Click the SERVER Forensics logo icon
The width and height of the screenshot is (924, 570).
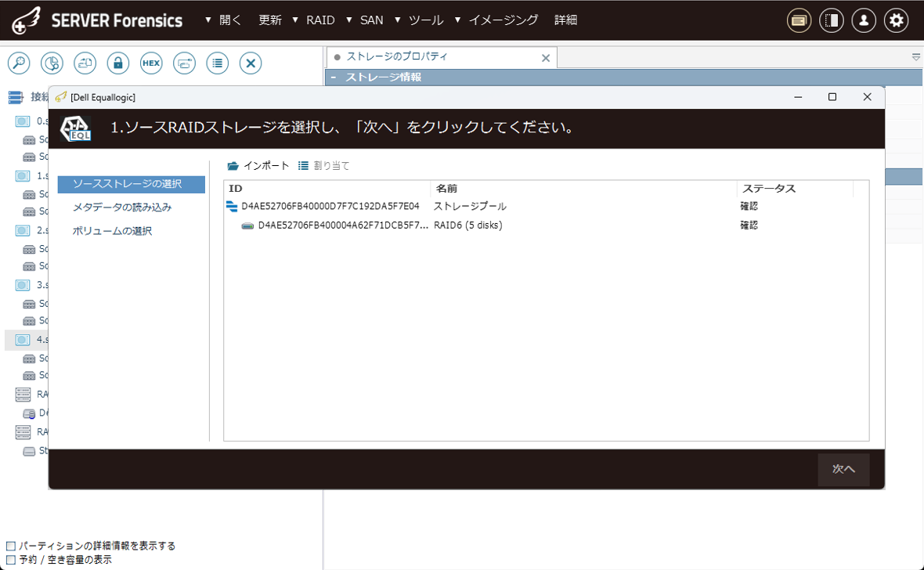pyautogui.click(x=27, y=20)
